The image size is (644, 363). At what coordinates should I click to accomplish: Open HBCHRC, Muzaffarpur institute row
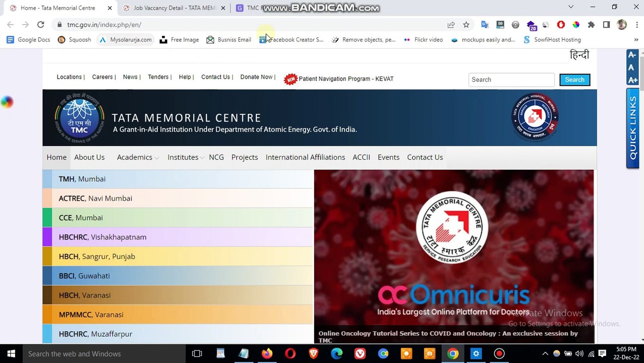(178, 334)
